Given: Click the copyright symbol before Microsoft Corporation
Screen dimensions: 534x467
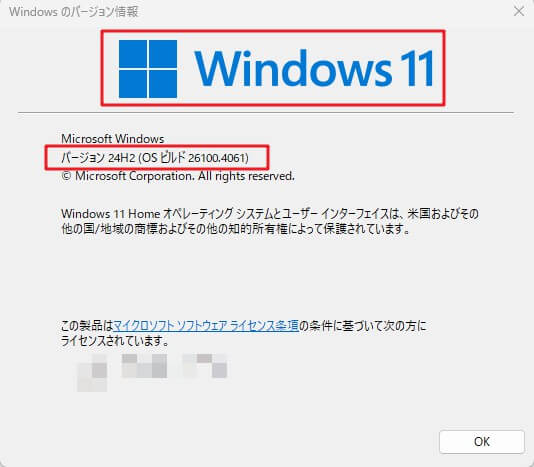Looking at the screenshot, I should point(66,176).
